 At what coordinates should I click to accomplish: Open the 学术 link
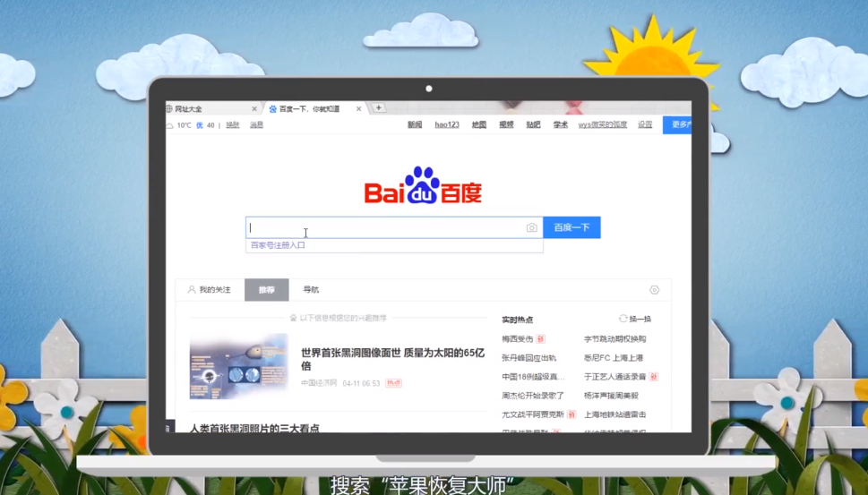click(560, 125)
